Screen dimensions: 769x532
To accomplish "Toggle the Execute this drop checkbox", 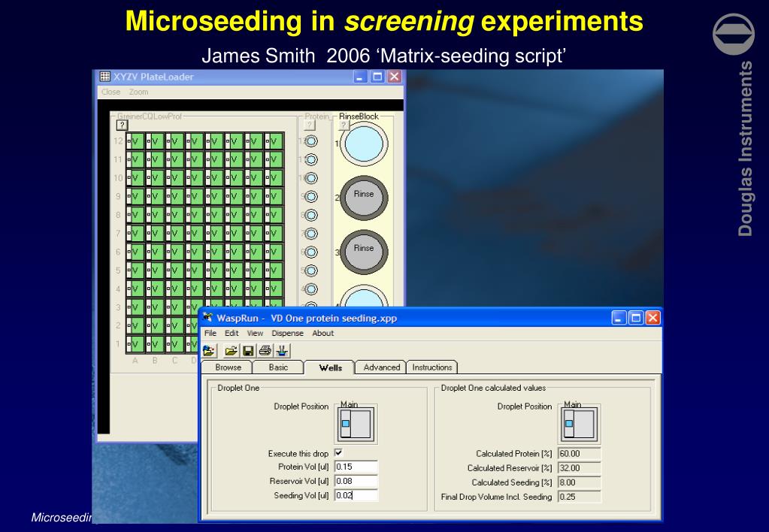I will click(x=338, y=452).
